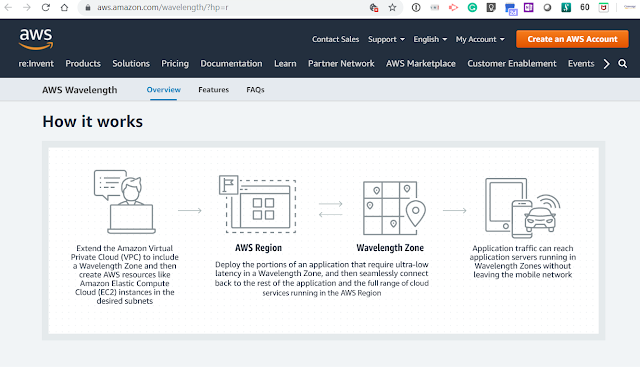Click the browser forward arrow
The width and height of the screenshot is (640, 376).
(27, 7)
